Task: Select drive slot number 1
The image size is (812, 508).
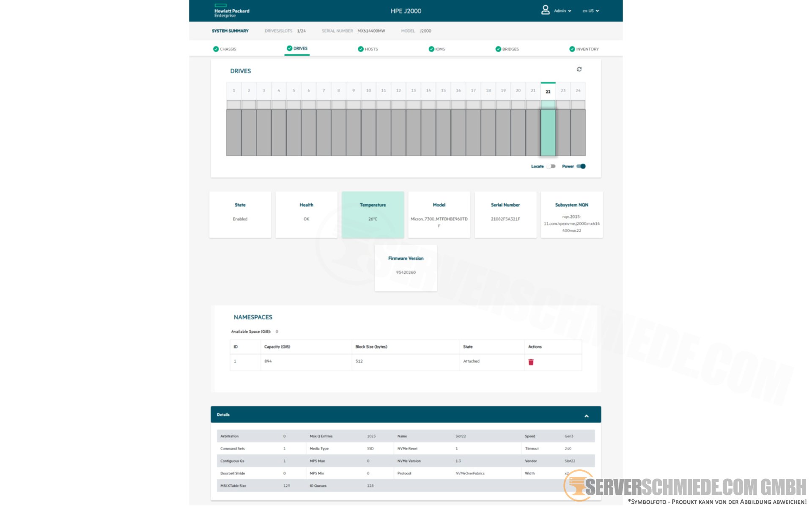Action: pos(233,91)
